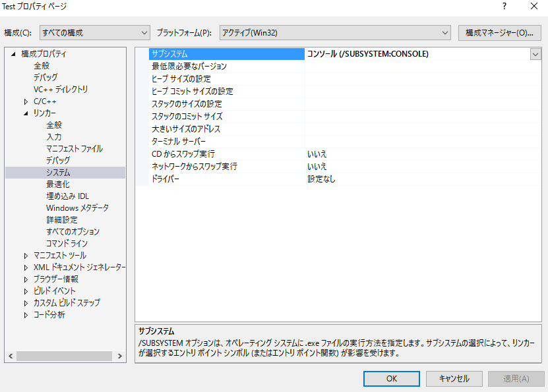Select C/C++ tree item
548x392 pixels.
click(x=45, y=101)
